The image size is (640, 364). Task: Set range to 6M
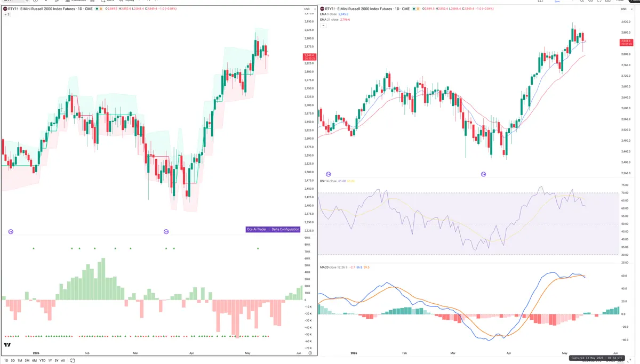click(x=35, y=360)
